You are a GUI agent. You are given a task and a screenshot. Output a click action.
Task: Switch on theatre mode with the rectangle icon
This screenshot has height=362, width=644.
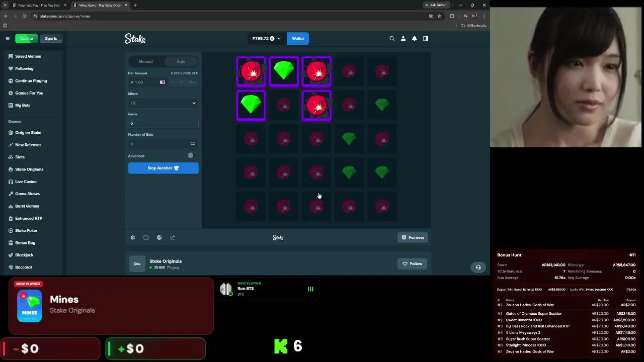[146, 237]
